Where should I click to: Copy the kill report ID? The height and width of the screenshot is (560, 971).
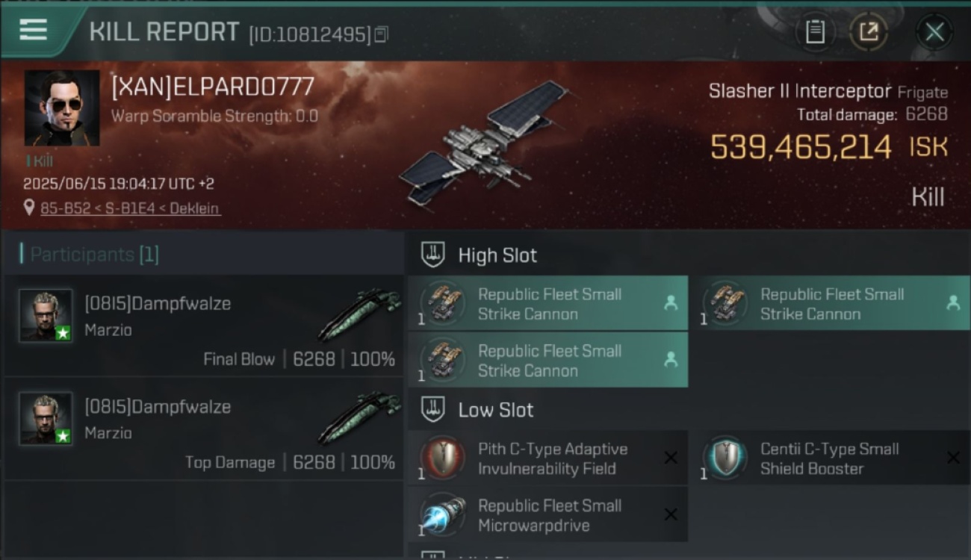pyautogui.click(x=381, y=34)
